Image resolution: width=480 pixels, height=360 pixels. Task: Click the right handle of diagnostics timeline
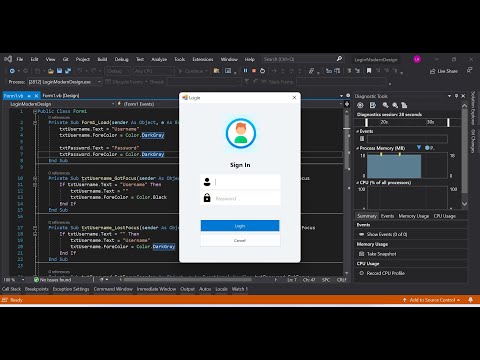pos(448,122)
